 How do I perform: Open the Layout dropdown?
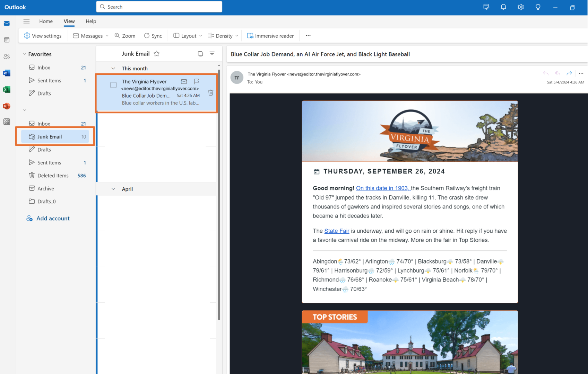click(x=188, y=36)
